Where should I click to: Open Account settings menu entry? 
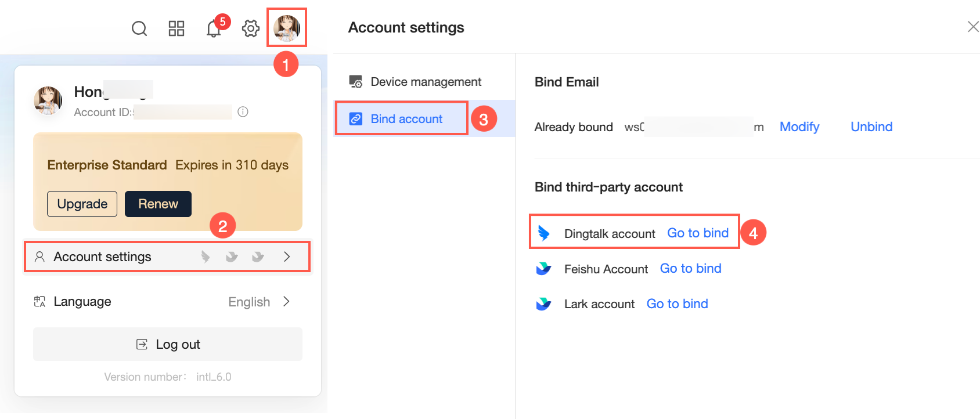(103, 257)
